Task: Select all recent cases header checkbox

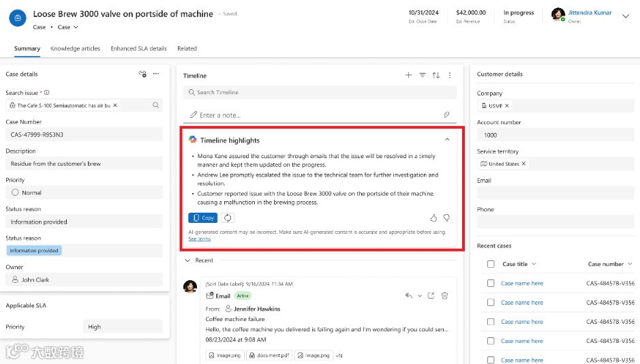Action: click(x=491, y=264)
